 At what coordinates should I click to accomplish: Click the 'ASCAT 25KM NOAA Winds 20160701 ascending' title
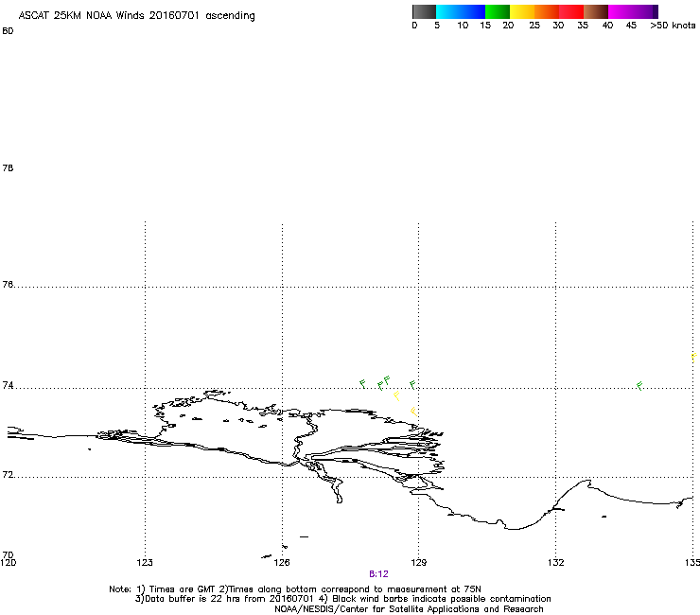[136, 16]
